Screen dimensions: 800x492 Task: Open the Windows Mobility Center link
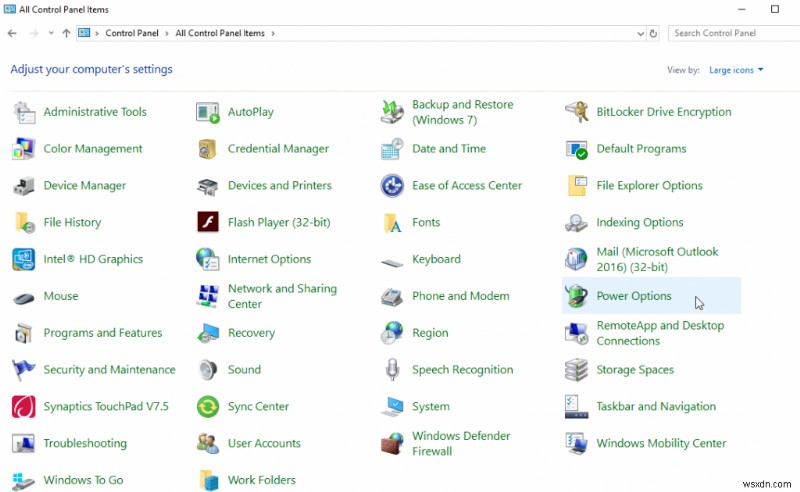(x=661, y=444)
